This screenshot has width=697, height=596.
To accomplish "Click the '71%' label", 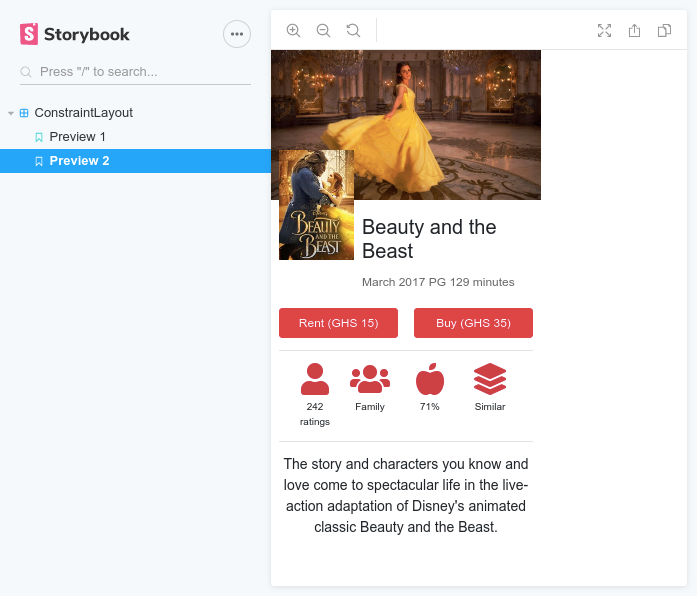I will pyautogui.click(x=430, y=407).
